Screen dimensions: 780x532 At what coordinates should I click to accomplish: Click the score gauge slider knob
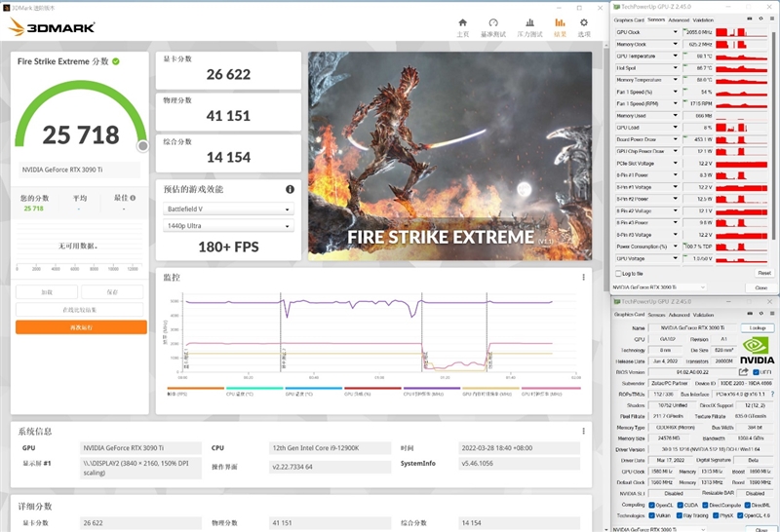(x=142, y=146)
